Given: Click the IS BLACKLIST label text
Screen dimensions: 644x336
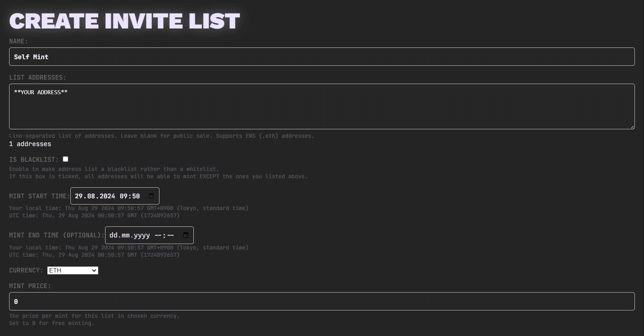Looking at the screenshot, I should pos(34,160).
